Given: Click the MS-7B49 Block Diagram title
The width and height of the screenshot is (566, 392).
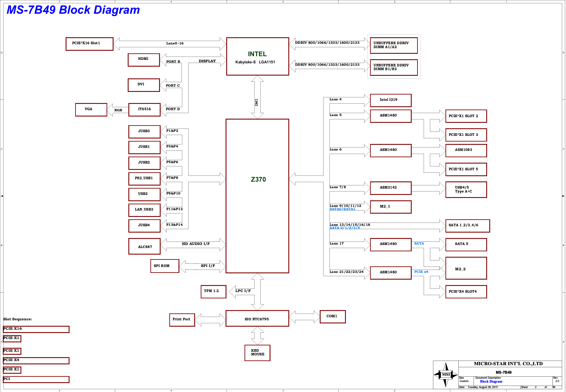Looking at the screenshot, I should click(x=73, y=10).
